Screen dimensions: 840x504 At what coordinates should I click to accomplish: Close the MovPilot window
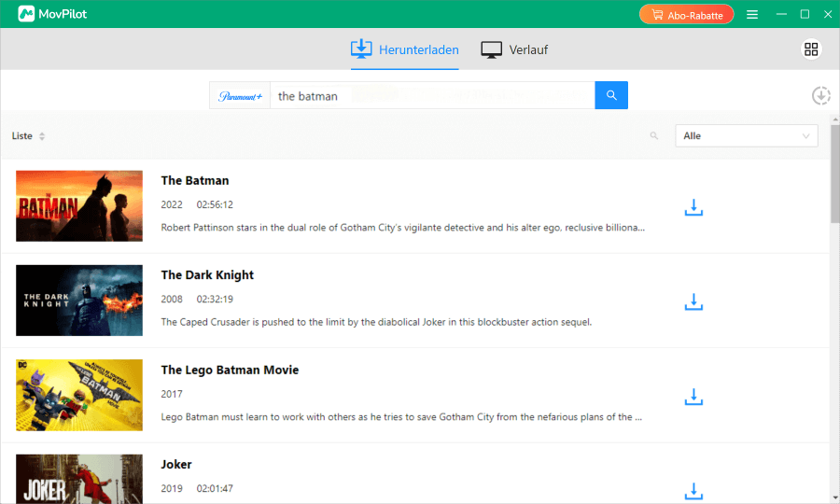click(x=828, y=14)
